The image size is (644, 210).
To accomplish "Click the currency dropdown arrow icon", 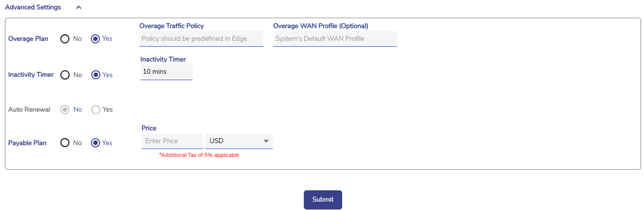I will point(266,141).
